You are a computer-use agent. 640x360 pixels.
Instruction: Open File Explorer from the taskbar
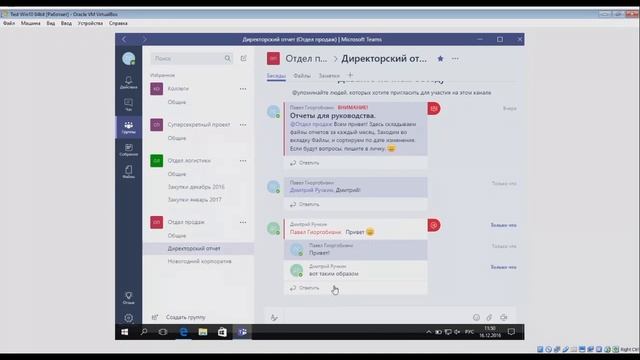click(x=203, y=332)
